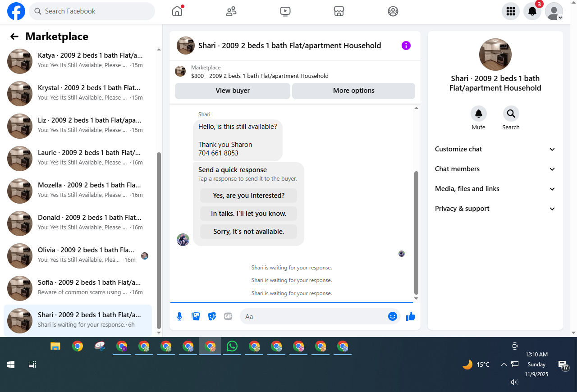Image resolution: width=577 pixels, height=392 pixels.
Task: Open Krystal conversation
Action: tap(78, 93)
